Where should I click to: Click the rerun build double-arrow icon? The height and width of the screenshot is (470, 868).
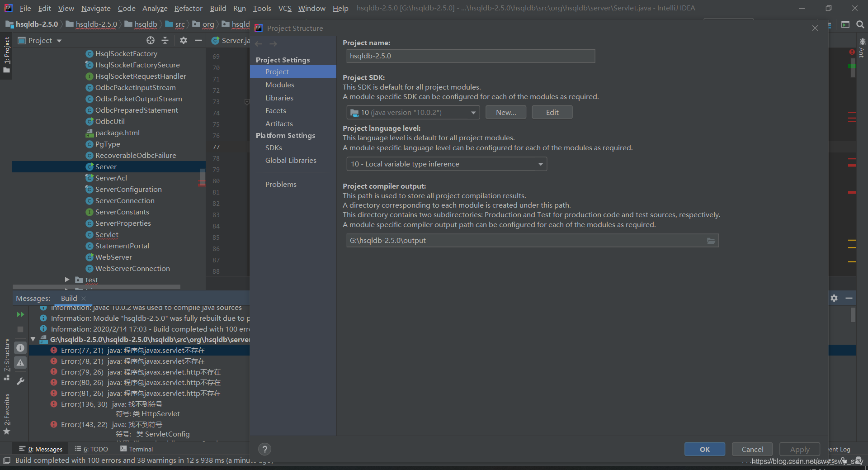pyautogui.click(x=20, y=314)
